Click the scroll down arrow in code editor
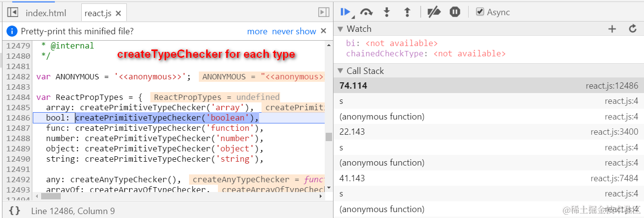This screenshot has width=644, height=218. click(329, 188)
